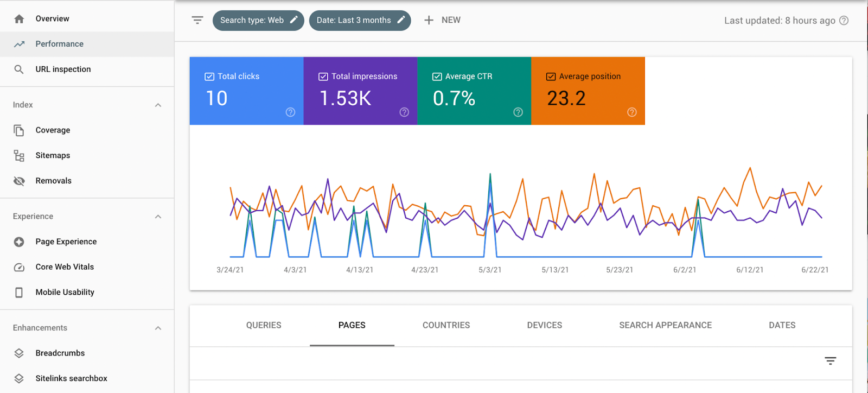868x393 pixels.
Task: Click the Index section heading
Action: [x=23, y=105]
